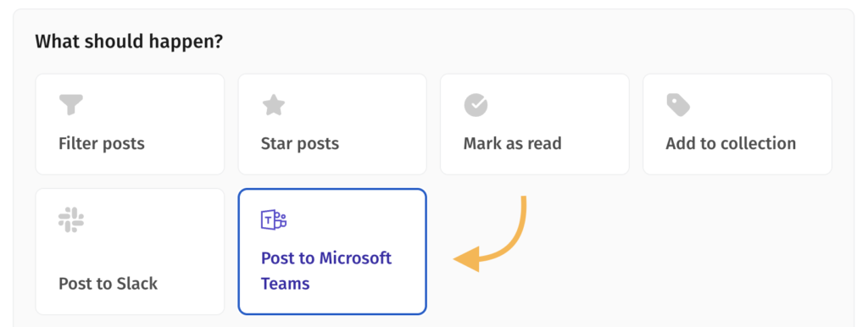Viewport: 868px width, 327px height.
Task: Click the Slack logo icon
Action: [71, 219]
